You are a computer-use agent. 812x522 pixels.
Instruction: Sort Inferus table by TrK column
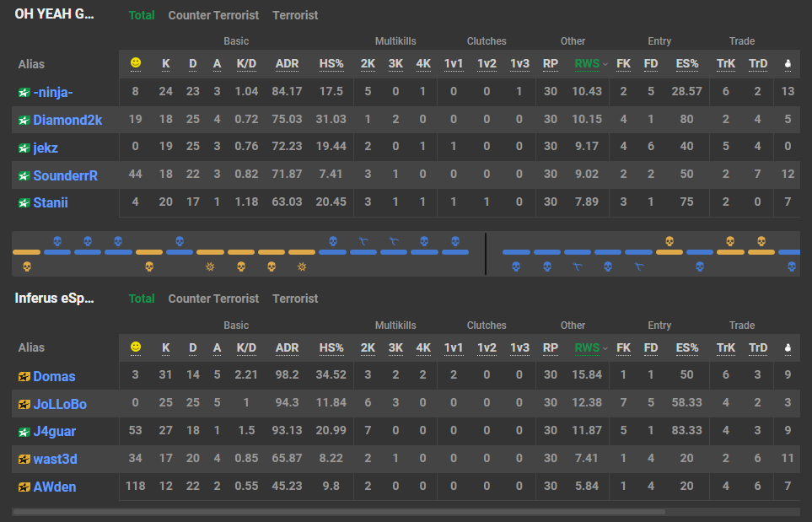725,347
